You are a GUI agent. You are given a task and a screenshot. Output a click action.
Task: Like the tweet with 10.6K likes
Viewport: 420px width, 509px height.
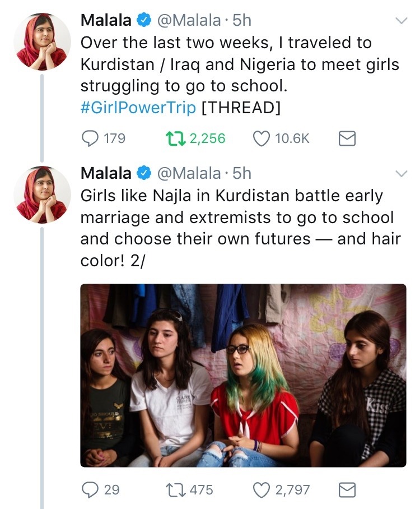point(262,138)
